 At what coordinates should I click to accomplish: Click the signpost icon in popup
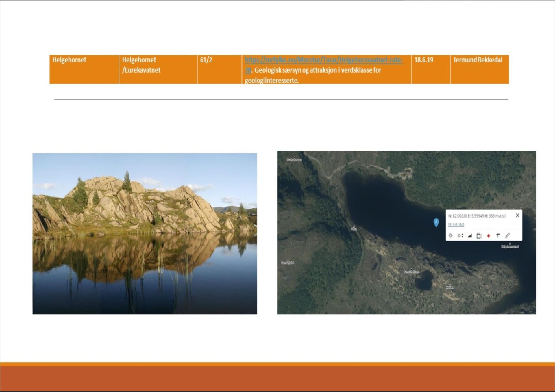tap(498, 236)
